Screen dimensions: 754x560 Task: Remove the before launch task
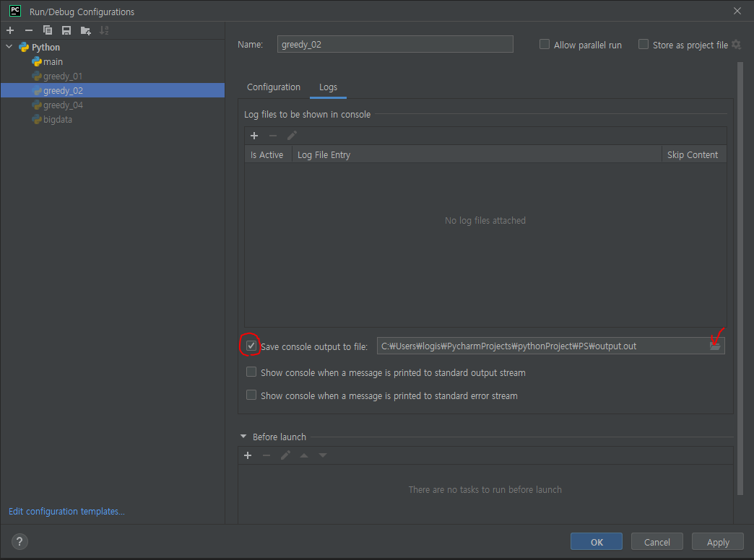[266, 455]
